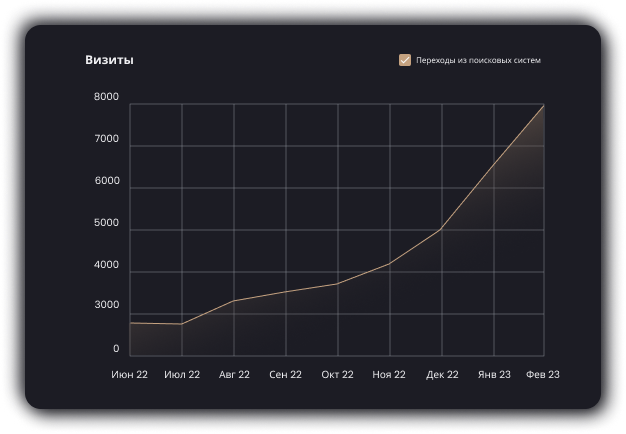Click the 'Переходы из поисковых систем' legend label
The height and width of the screenshot is (434, 626).
click(478, 60)
